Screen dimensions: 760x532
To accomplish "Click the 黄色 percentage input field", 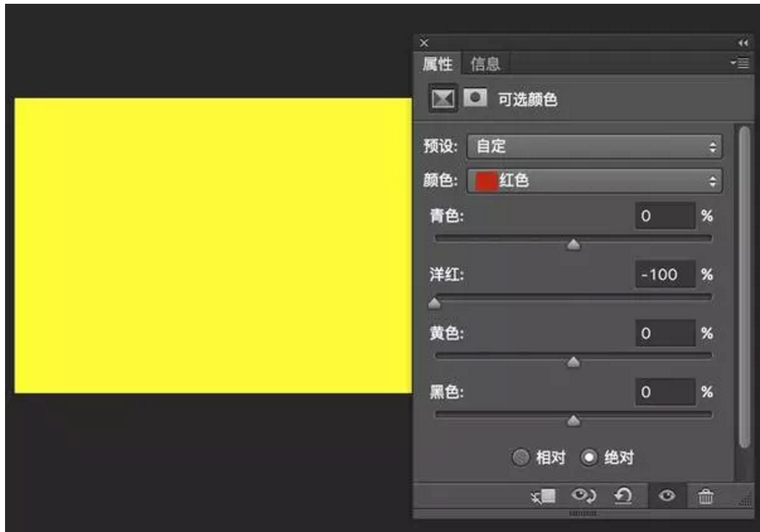I will [665, 334].
